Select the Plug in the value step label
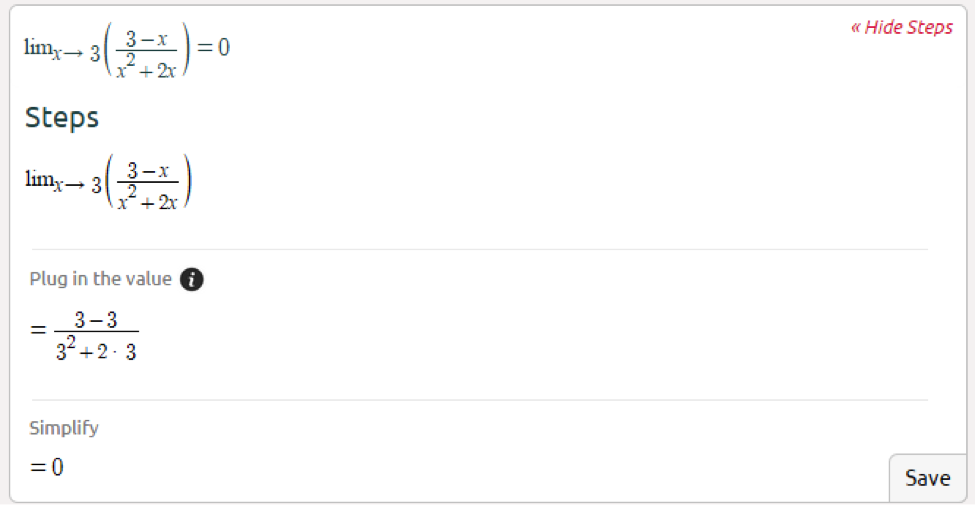Screen dimensions: 975x505 (100, 279)
